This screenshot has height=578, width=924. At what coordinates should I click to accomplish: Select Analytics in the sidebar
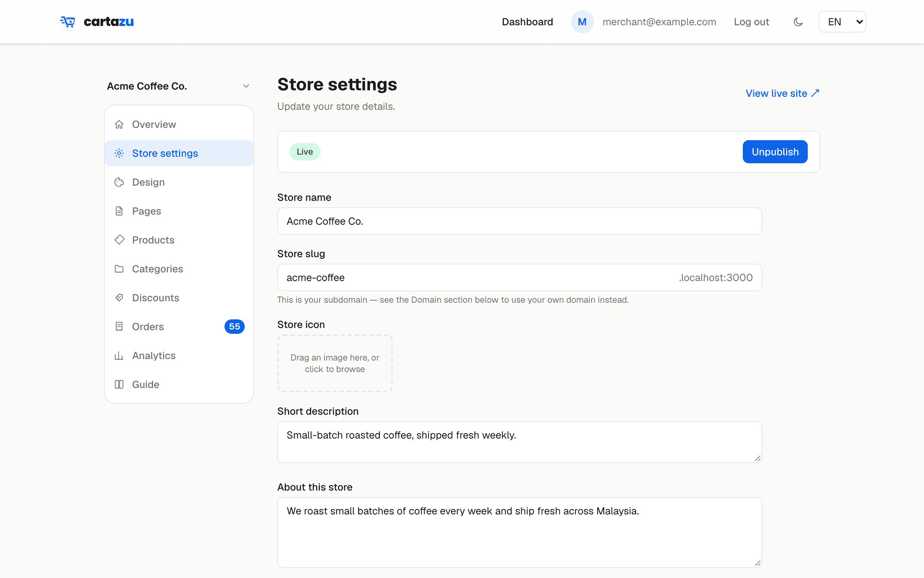179,355
